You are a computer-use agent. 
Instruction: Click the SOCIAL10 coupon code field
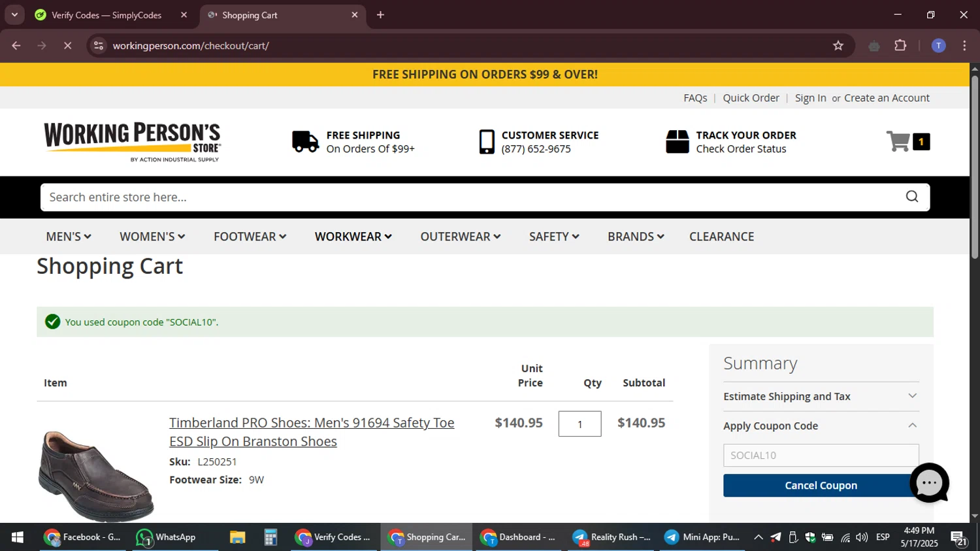[x=821, y=455]
